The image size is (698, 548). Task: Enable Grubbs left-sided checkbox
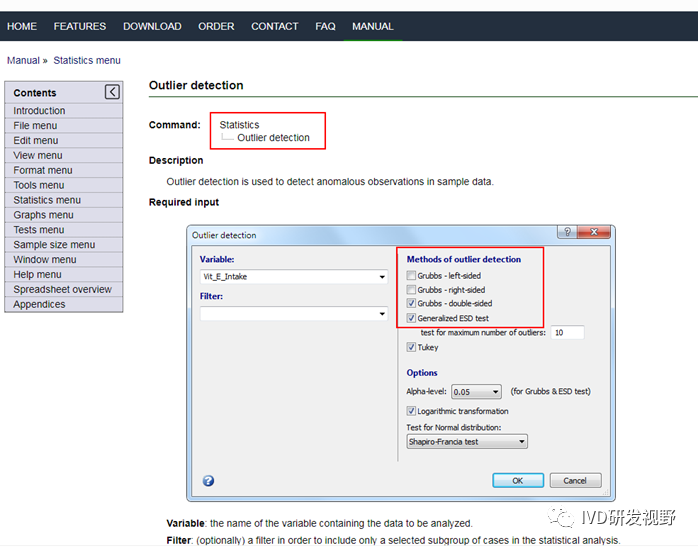pyautogui.click(x=412, y=276)
